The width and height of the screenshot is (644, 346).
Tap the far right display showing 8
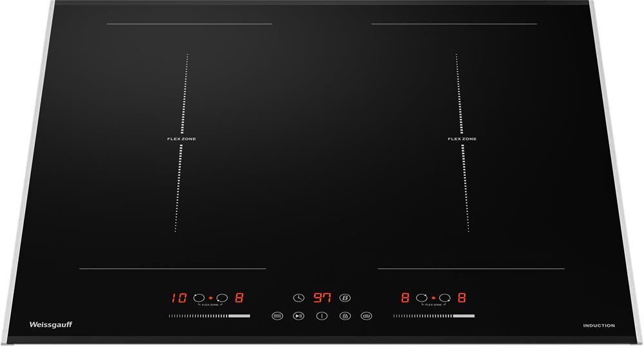pos(462,298)
